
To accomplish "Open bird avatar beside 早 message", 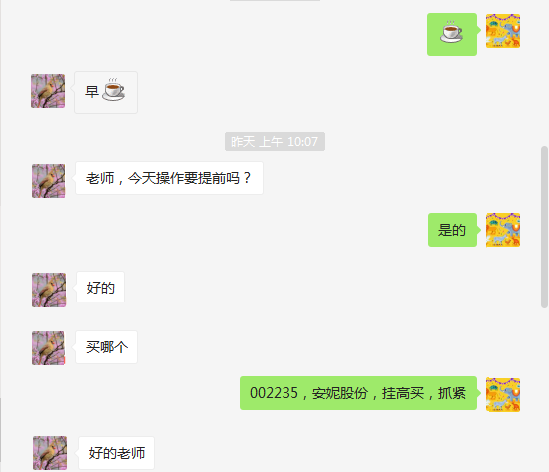I will tap(48, 91).
